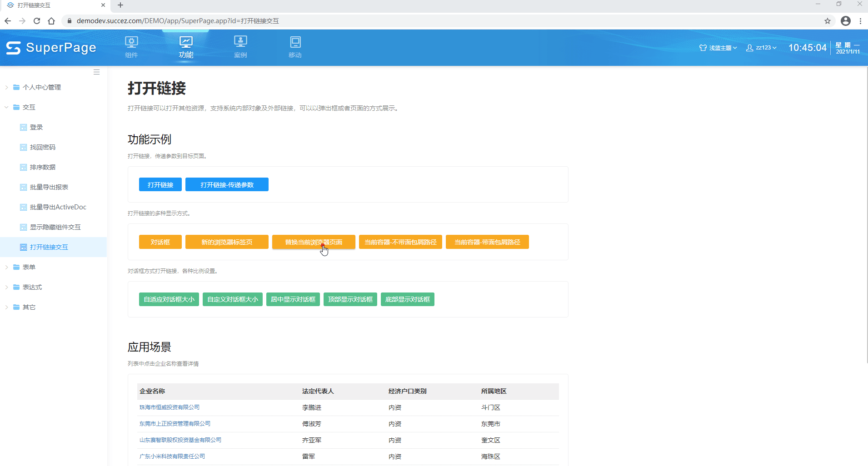Select 批量导出报表 in the sidebar tree

coord(49,187)
